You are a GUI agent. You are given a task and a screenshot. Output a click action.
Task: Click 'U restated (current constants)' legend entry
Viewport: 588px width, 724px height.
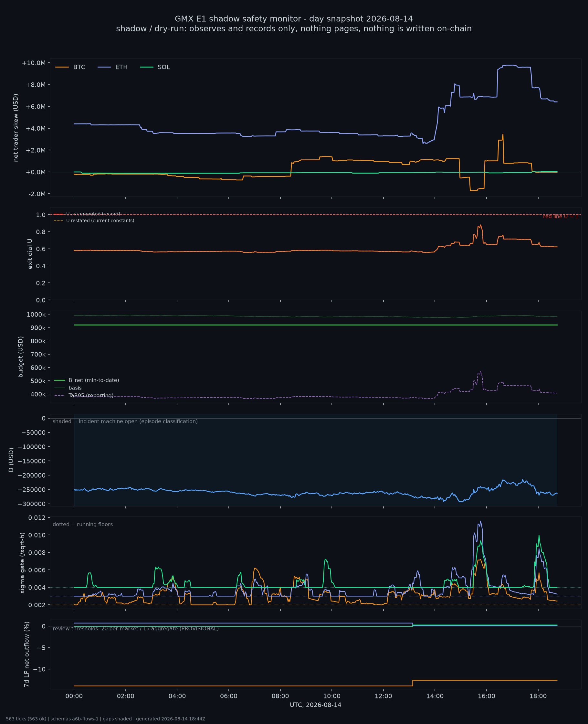coord(94,220)
